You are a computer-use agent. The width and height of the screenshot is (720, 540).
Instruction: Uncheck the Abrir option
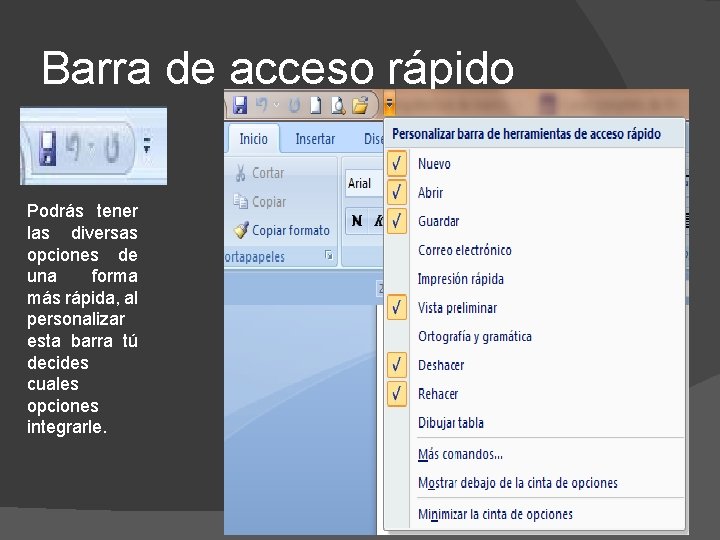pos(535,192)
